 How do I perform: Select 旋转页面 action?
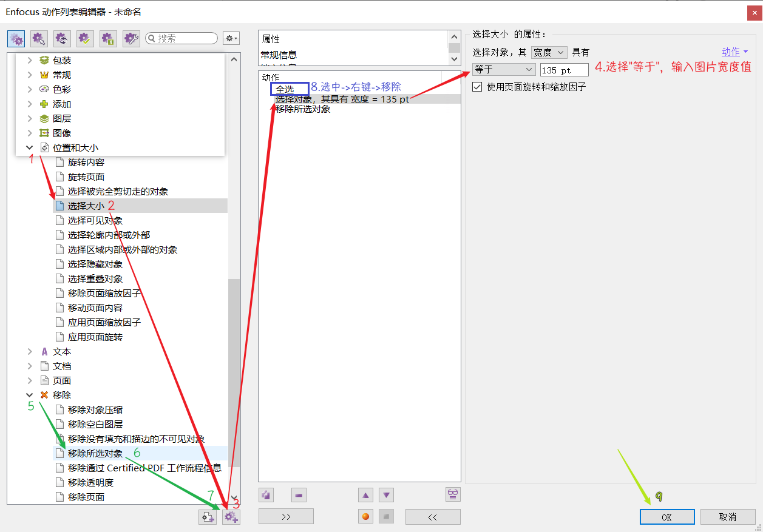click(x=86, y=177)
